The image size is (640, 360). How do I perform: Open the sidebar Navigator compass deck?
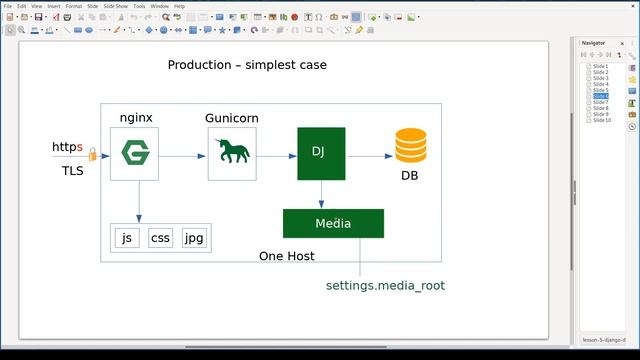632,126
